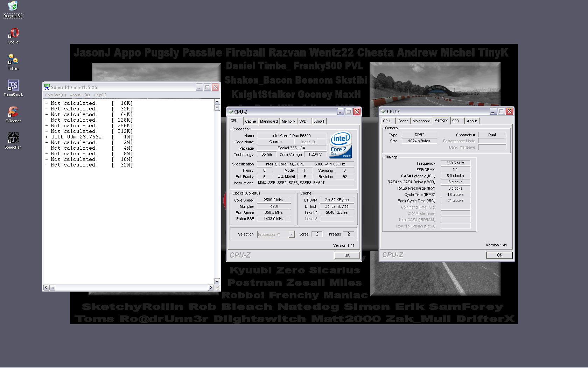Image resolution: width=588 pixels, height=368 pixels.
Task: Switch to About tab in right CPU-Z
Action: click(471, 121)
